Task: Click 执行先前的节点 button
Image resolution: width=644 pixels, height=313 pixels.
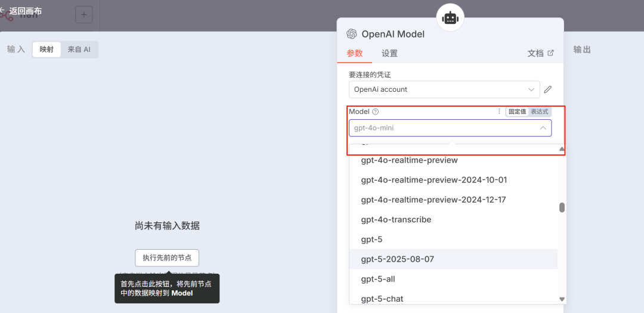Action: coord(167,258)
